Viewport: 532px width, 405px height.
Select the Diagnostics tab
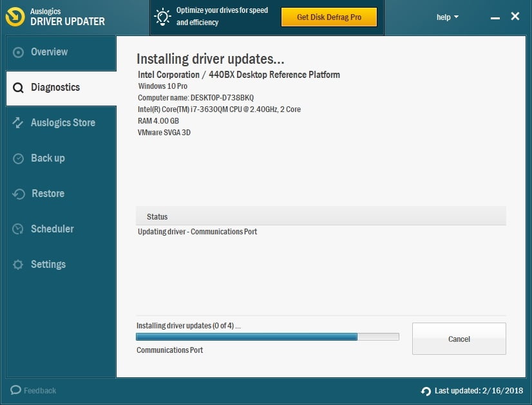(61, 88)
